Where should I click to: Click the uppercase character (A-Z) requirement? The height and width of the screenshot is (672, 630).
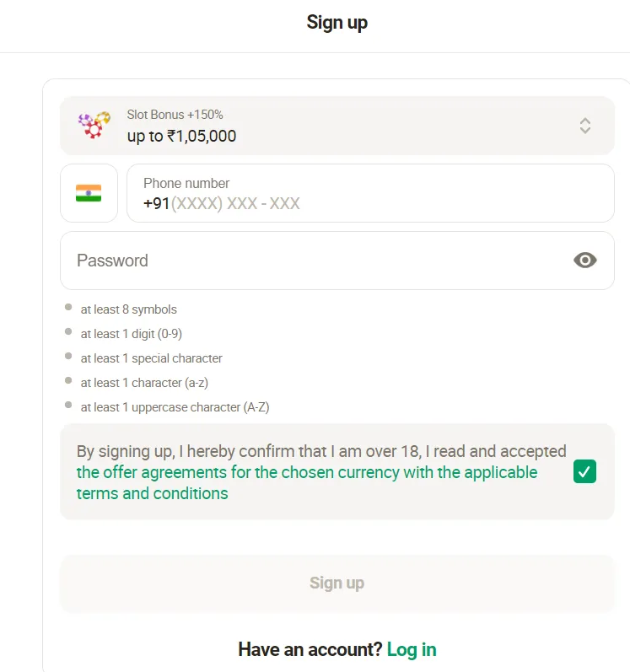click(x=175, y=407)
